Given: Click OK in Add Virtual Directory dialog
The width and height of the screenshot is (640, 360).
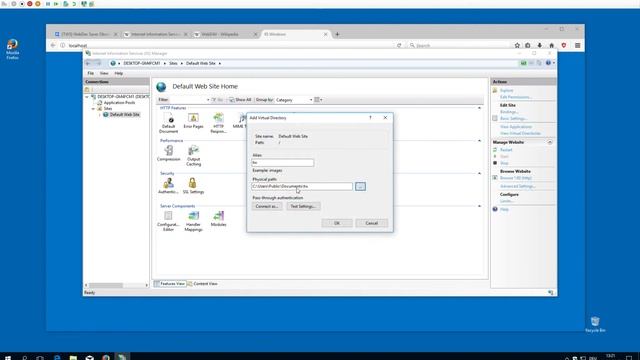Looking at the screenshot, I should pos(337,223).
